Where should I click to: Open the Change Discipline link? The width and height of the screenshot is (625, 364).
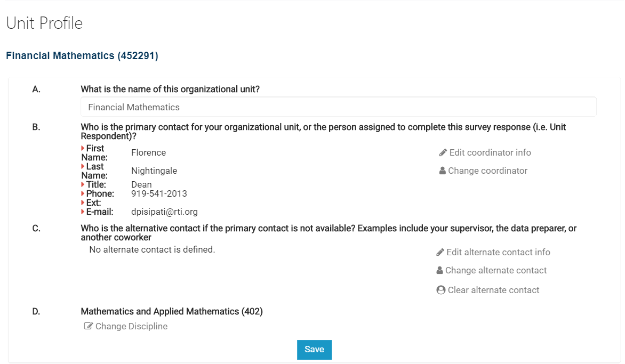[x=131, y=327]
